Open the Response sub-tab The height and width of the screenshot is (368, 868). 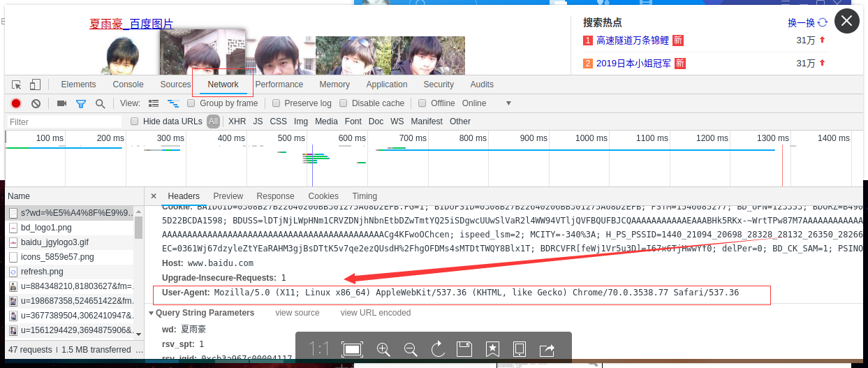275,196
